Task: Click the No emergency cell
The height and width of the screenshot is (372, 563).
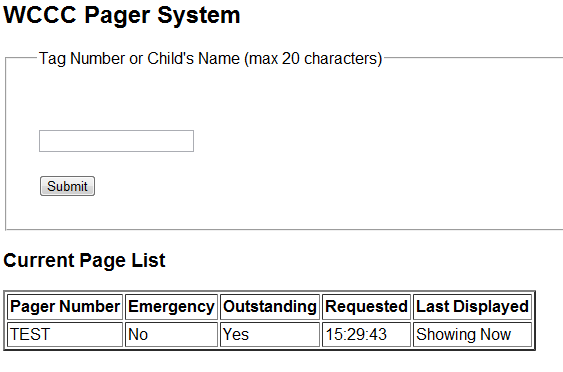Action: [x=171, y=334]
